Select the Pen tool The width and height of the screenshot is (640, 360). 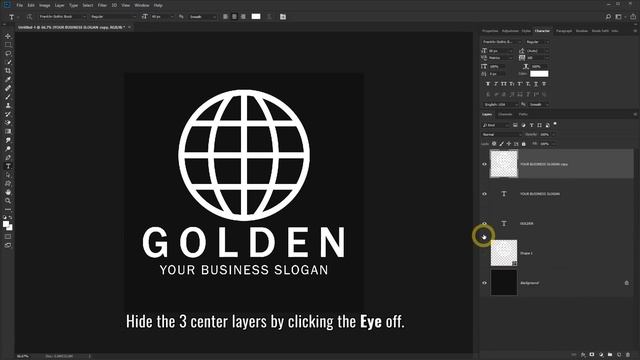[8, 158]
